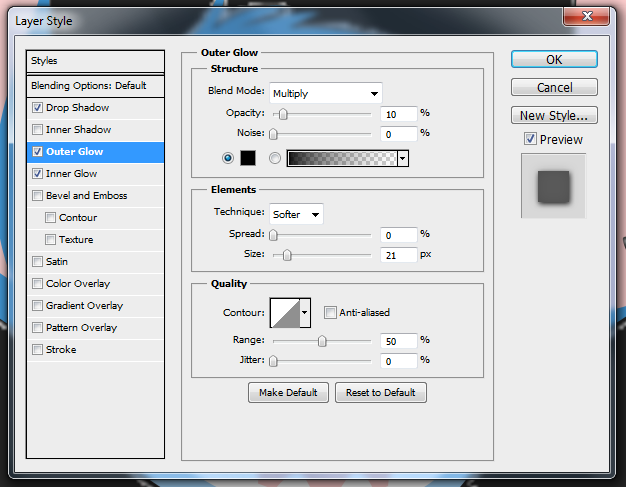
Task: Click the Jitter value field
Action: [399, 361]
